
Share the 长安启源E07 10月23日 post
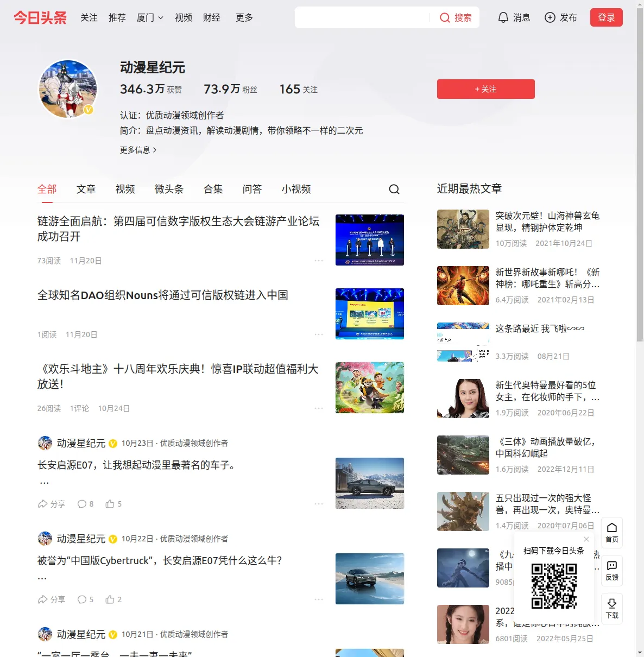coord(52,504)
